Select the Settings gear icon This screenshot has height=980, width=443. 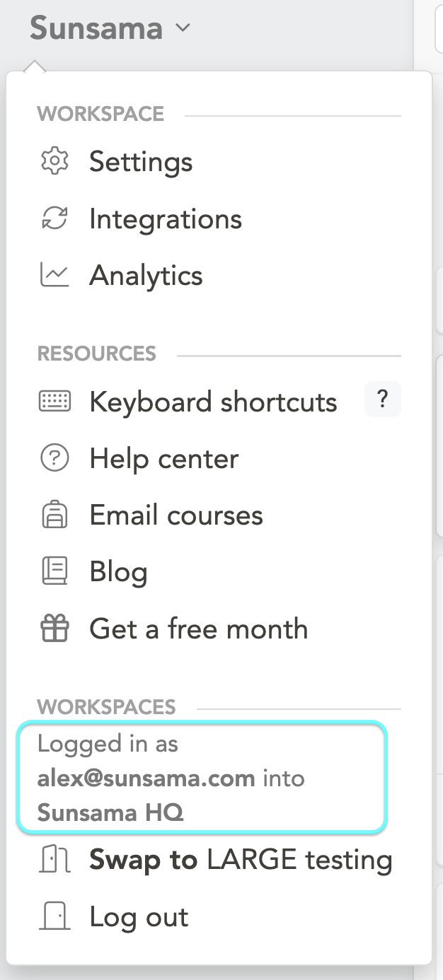tap(55, 161)
